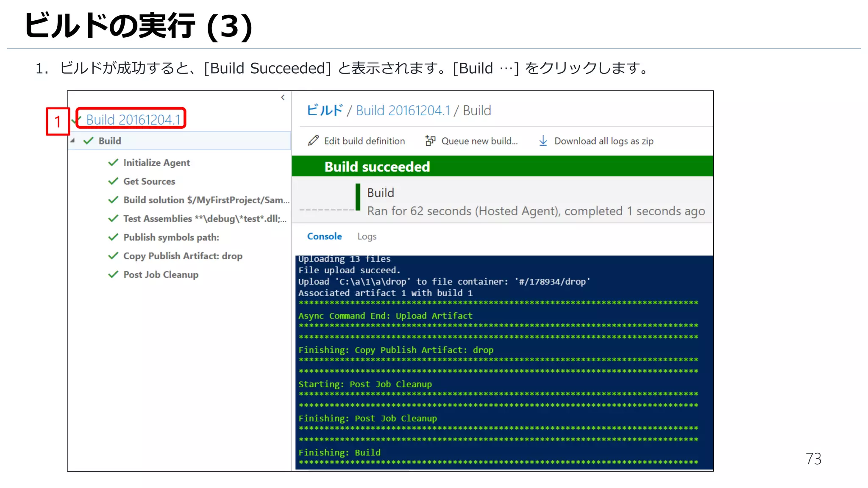Click Download all logs as zip

point(604,141)
